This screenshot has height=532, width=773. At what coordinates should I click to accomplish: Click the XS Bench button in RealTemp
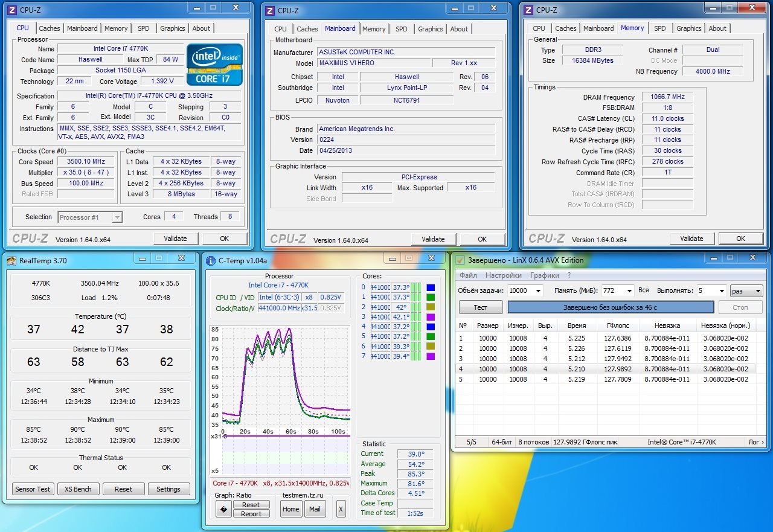pyautogui.click(x=78, y=489)
